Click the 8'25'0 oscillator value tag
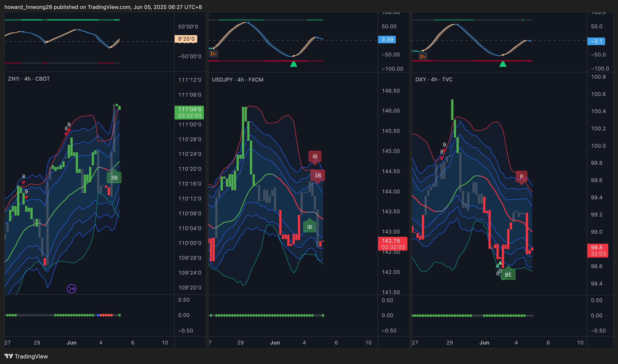This screenshot has width=618, height=364. pos(186,39)
